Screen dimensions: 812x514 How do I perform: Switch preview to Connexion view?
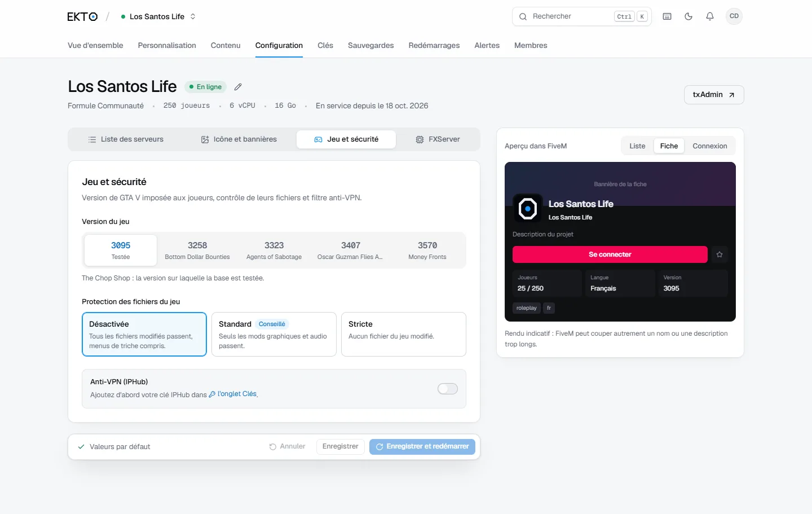click(710, 146)
